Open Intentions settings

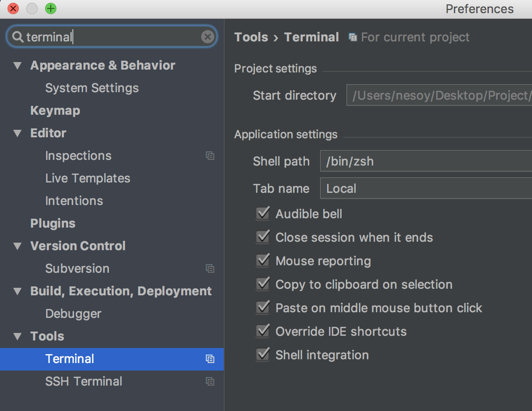74,201
